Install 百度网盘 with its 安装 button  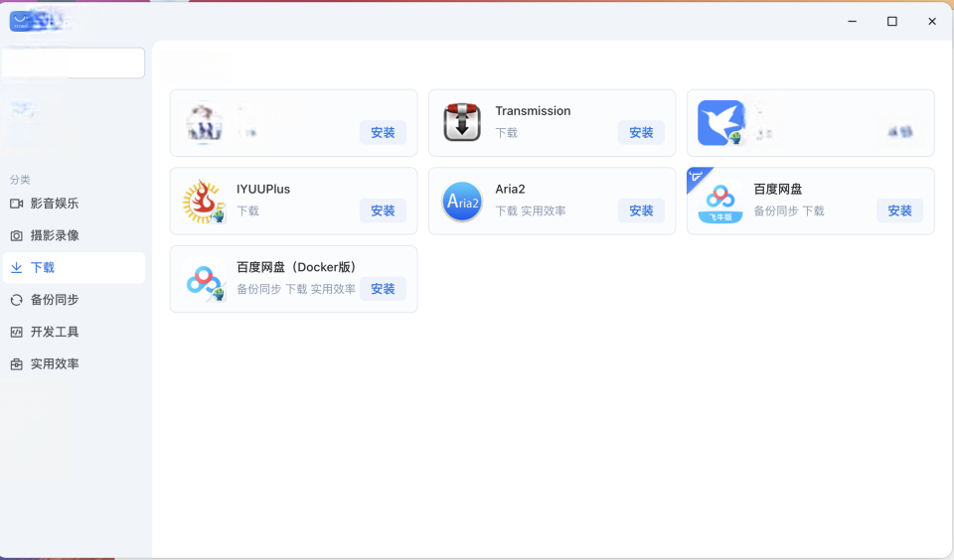(x=900, y=210)
